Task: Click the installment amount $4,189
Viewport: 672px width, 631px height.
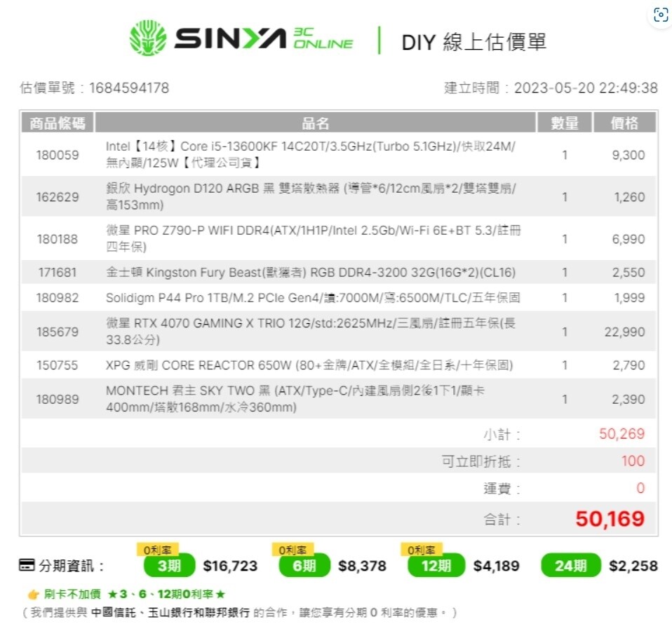Action: pos(497,566)
